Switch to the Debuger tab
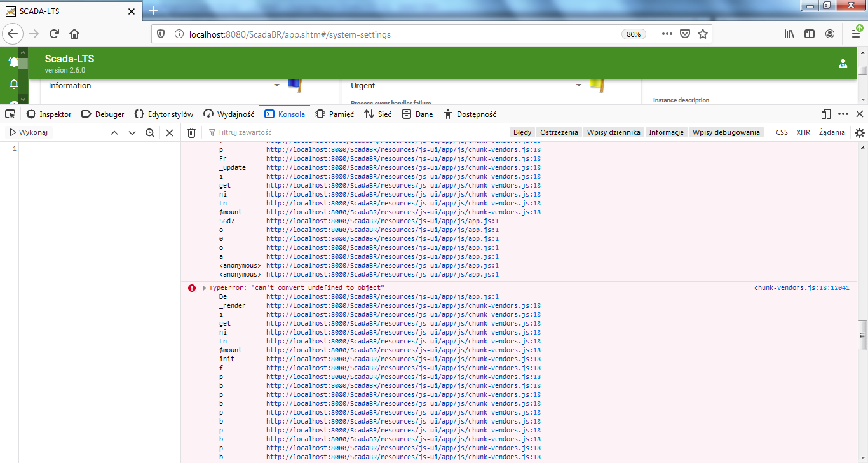The image size is (868, 463). pos(102,113)
